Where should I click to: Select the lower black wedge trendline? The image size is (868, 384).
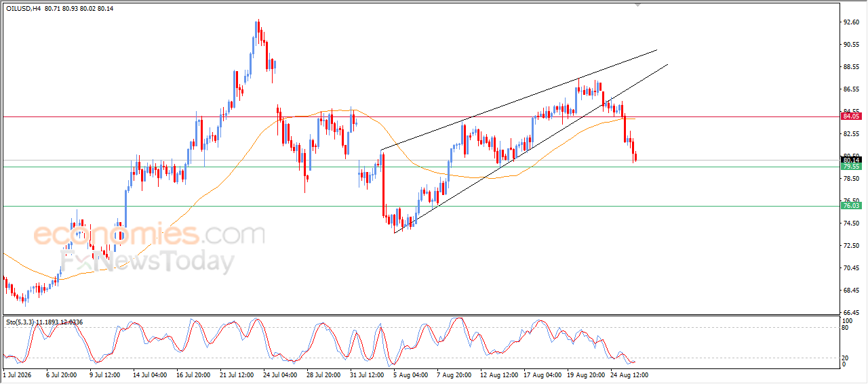531,148
